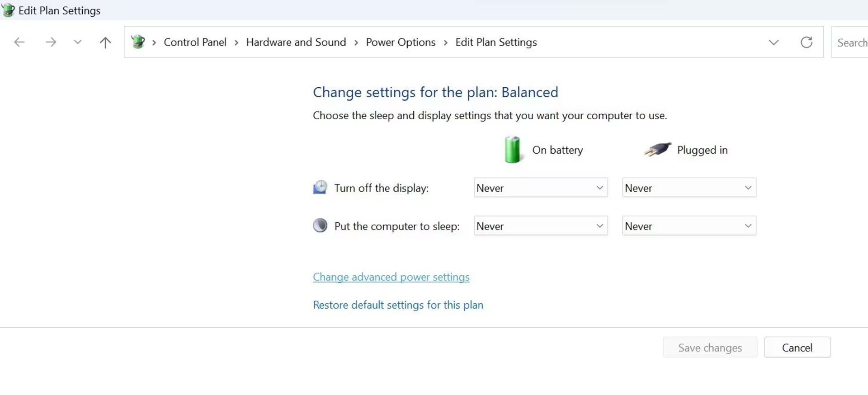Click into the Search box
Image resolution: width=868 pixels, height=395 pixels.
click(851, 42)
